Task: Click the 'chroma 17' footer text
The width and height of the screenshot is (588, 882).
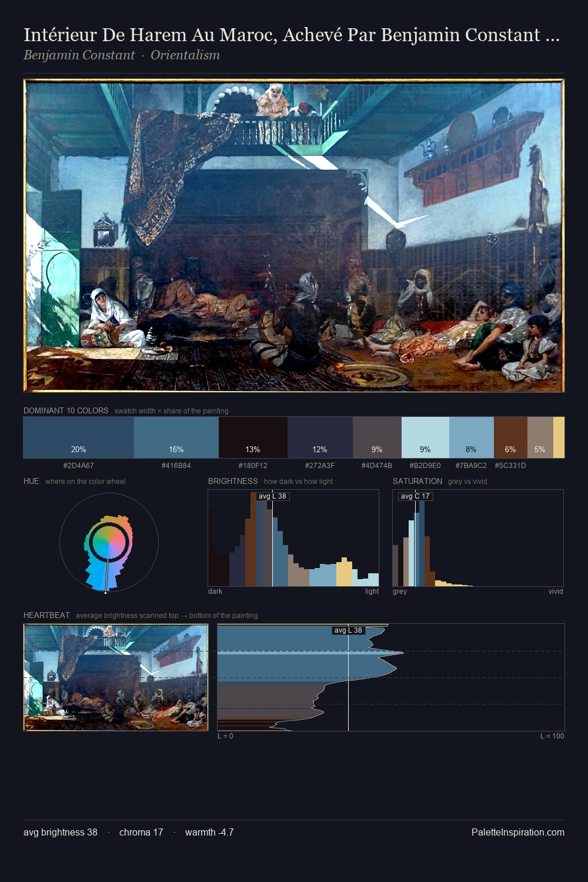Action: 141,832
